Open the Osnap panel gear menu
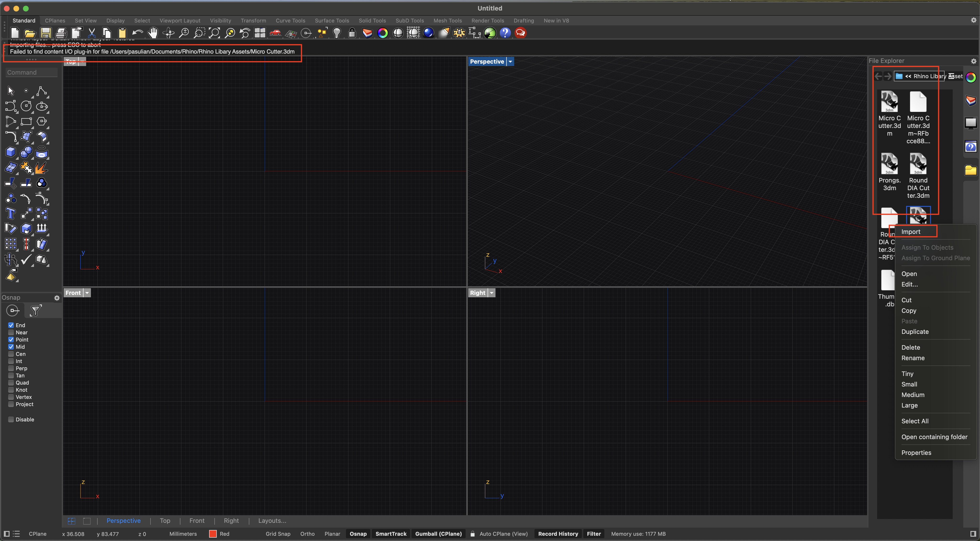This screenshot has width=980, height=541. tap(57, 298)
